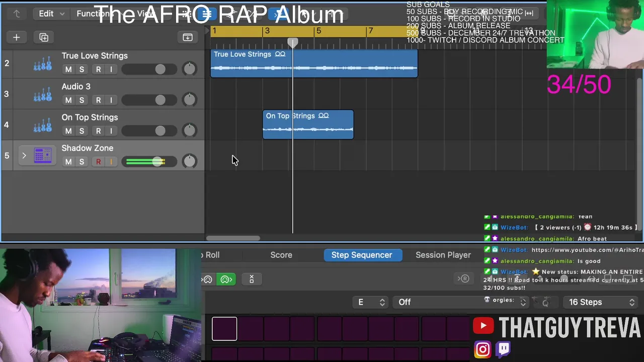Select the True Love Strings audio region
Screen dimensions: 644x362
pos(314,63)
